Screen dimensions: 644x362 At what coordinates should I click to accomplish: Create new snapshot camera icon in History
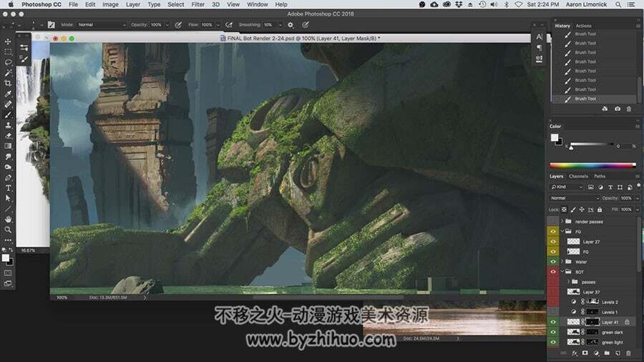(618, 109)
